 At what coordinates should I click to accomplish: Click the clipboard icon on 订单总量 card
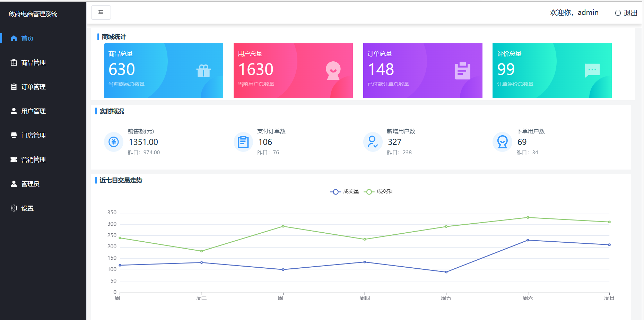tap(463, 71)
